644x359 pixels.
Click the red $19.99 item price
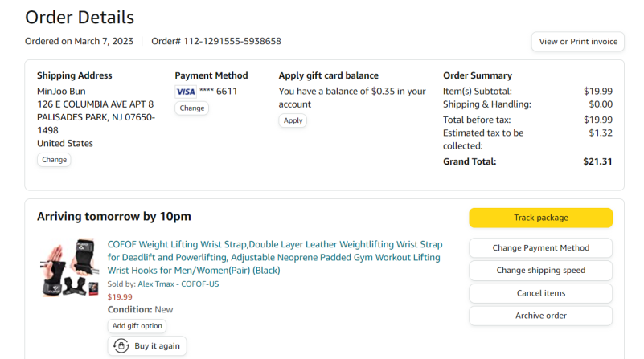120,296
